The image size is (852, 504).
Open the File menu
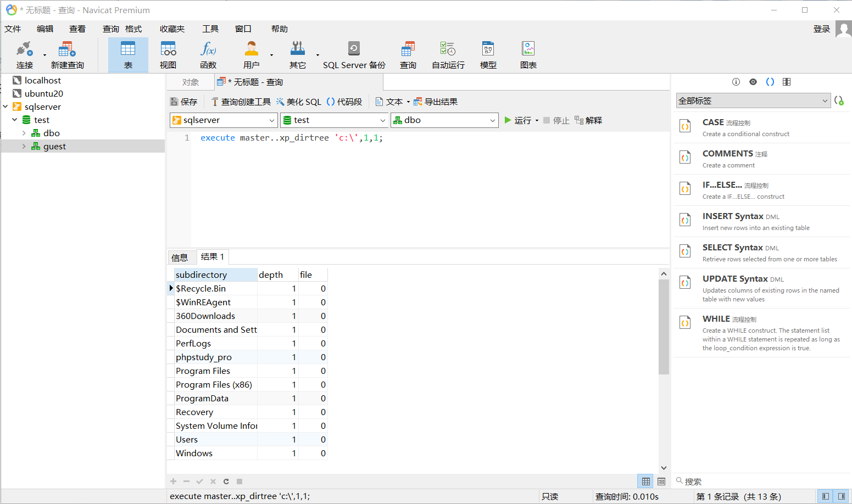coord(13,29)
